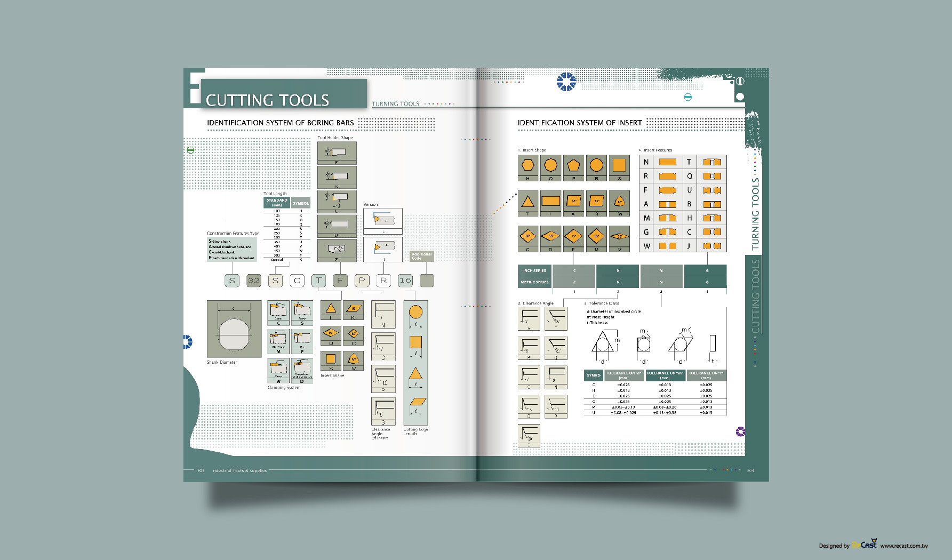Click the ReCast logo

coord(865,544)
